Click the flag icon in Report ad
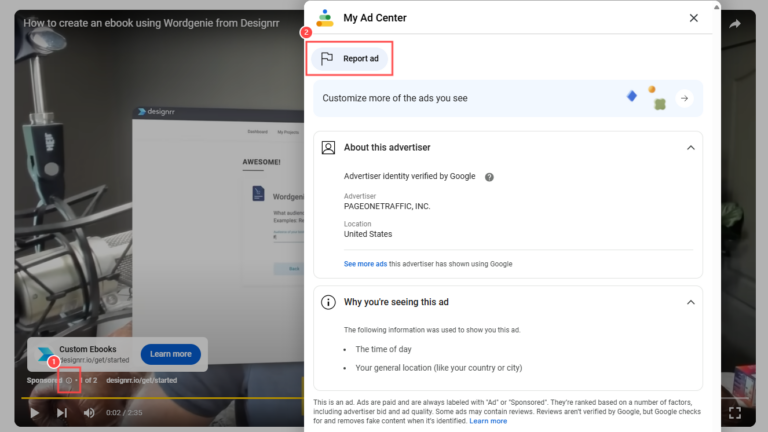Screen dimensions: 768x432 click(x=327, y=59)
